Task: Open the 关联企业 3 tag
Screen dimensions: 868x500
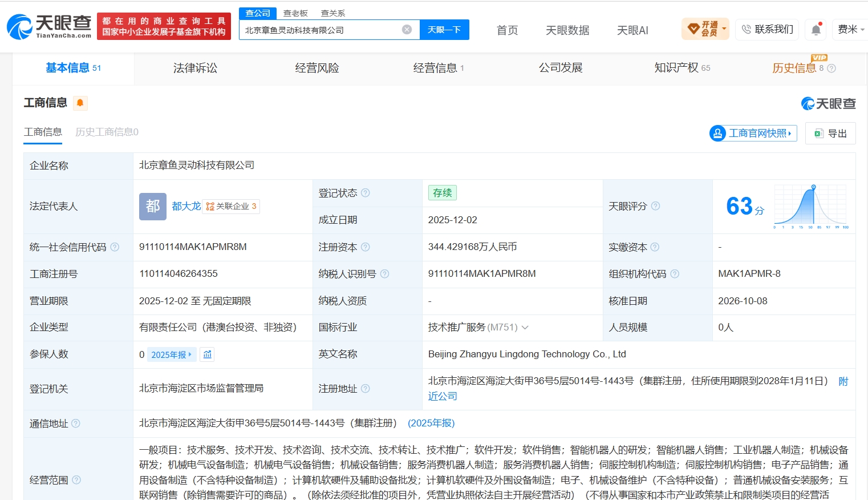Action: tap(231, 206)
